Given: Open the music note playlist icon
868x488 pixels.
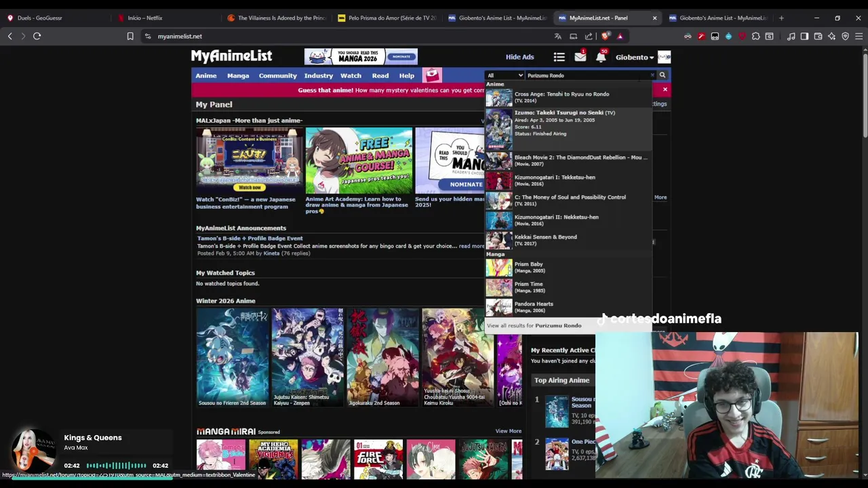Looking at the screenshot, I should click(x=791, y=36).
